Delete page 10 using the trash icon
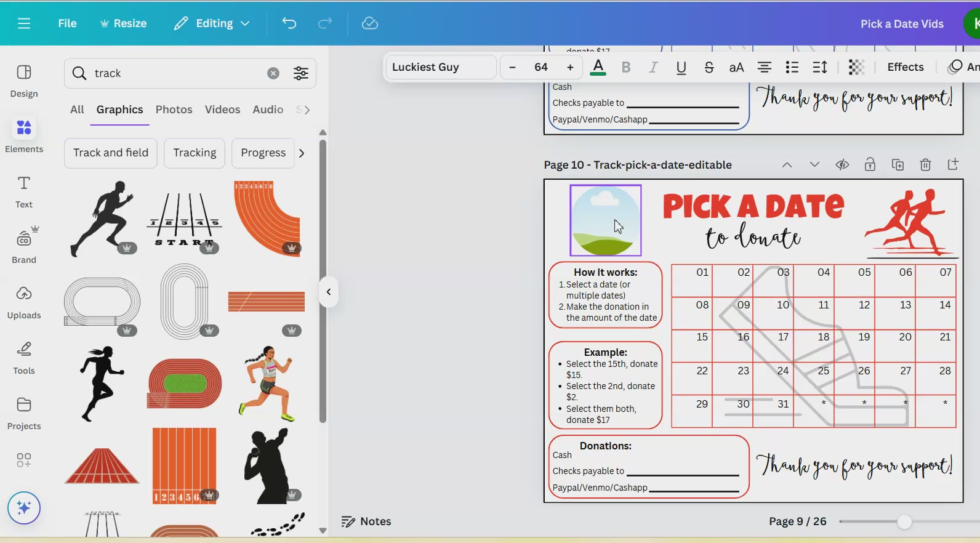The height and width of the screenshot is (543, 980). [925, 164]
